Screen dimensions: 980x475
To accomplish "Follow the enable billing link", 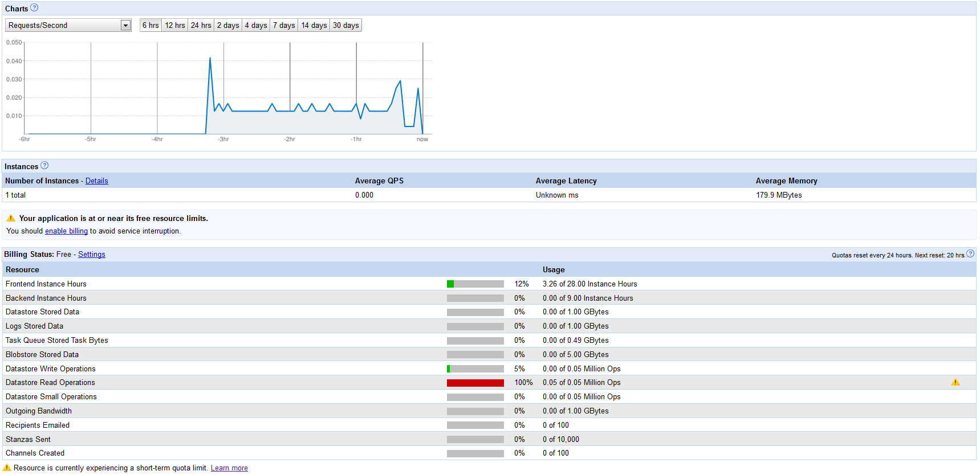I will (x=66, y=231).
